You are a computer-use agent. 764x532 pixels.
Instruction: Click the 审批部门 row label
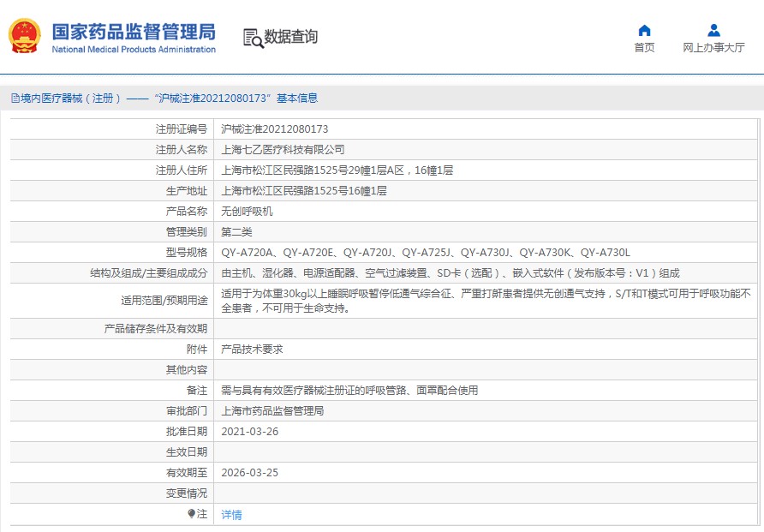click(x=187, y=410)
